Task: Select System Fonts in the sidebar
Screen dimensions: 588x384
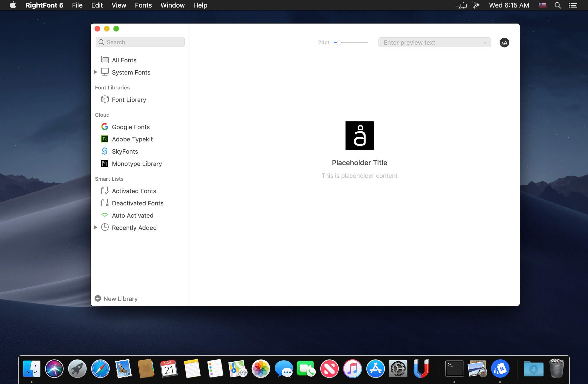Action: pyautogui.click(x=131, y=72)
